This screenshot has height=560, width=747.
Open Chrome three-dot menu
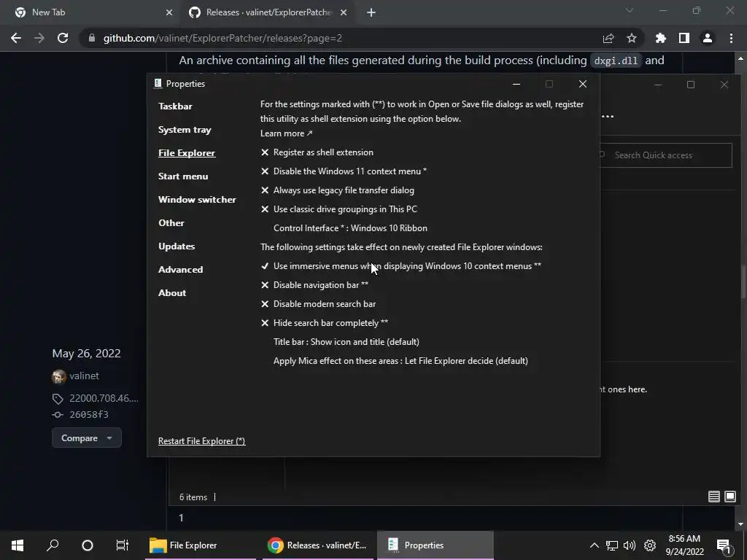[731, 38]
